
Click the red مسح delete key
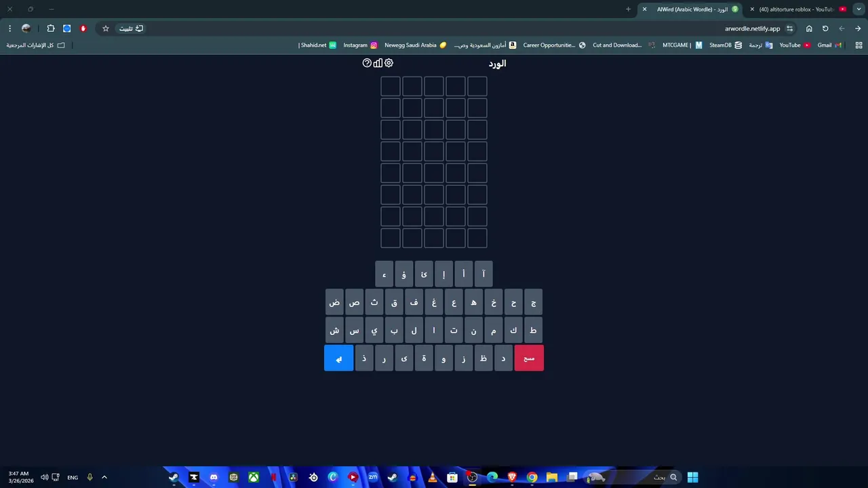(x=529, y=358)
